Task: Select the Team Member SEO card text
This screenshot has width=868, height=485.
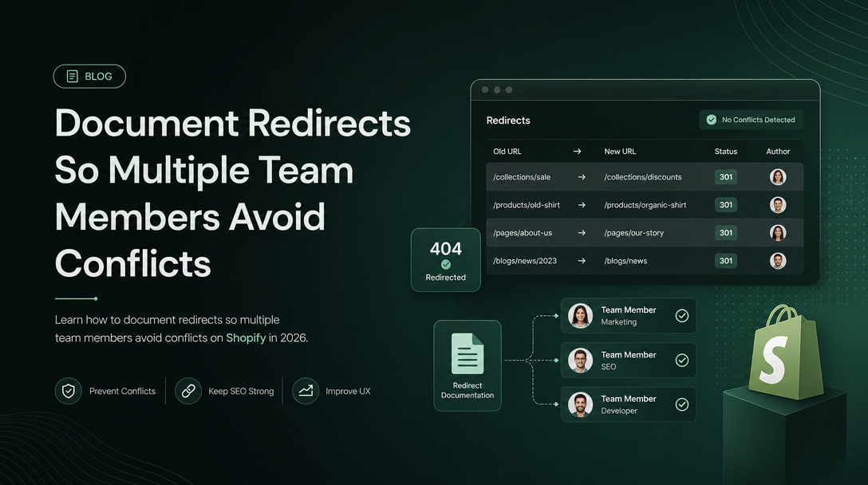Action: click(629, 361)
